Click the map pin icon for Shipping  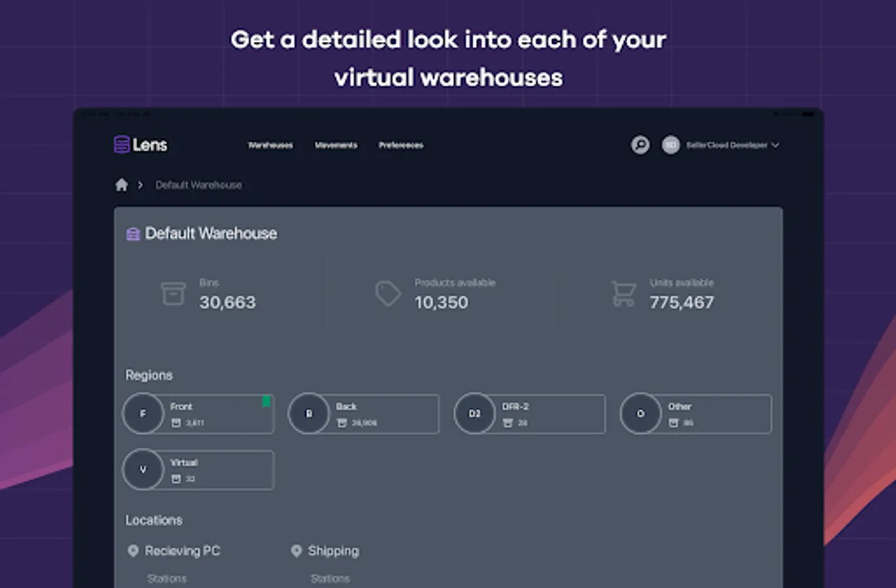tap(296, 551)
